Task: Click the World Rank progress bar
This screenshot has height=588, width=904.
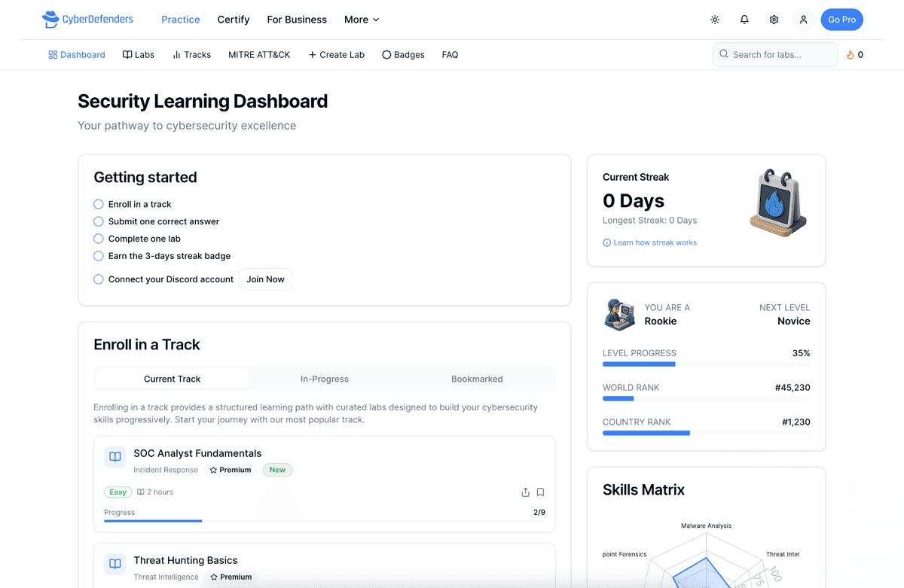Action: [x=707, y=399]
